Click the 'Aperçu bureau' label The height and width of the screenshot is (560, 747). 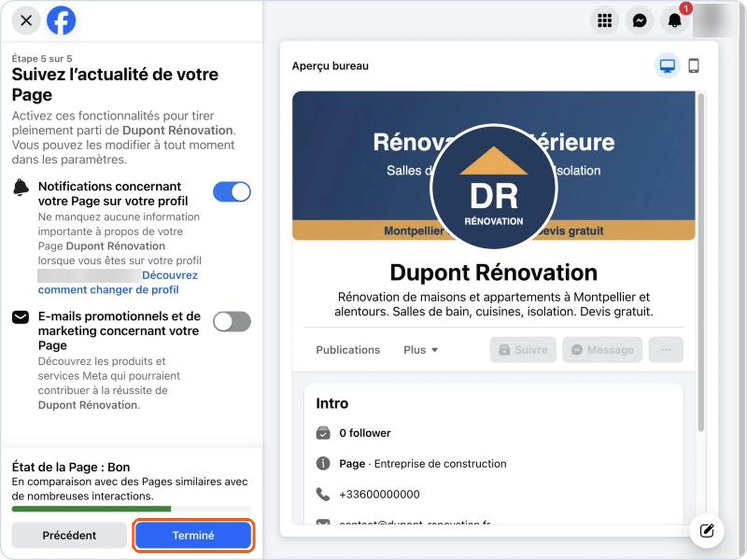[330, 66]
